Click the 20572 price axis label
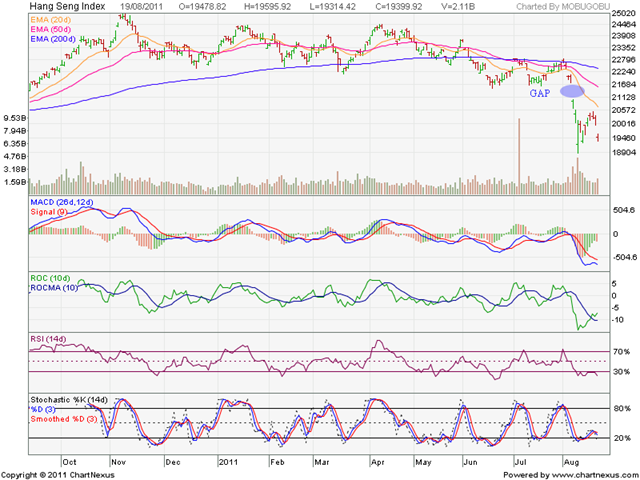 [x=623, y=110]
